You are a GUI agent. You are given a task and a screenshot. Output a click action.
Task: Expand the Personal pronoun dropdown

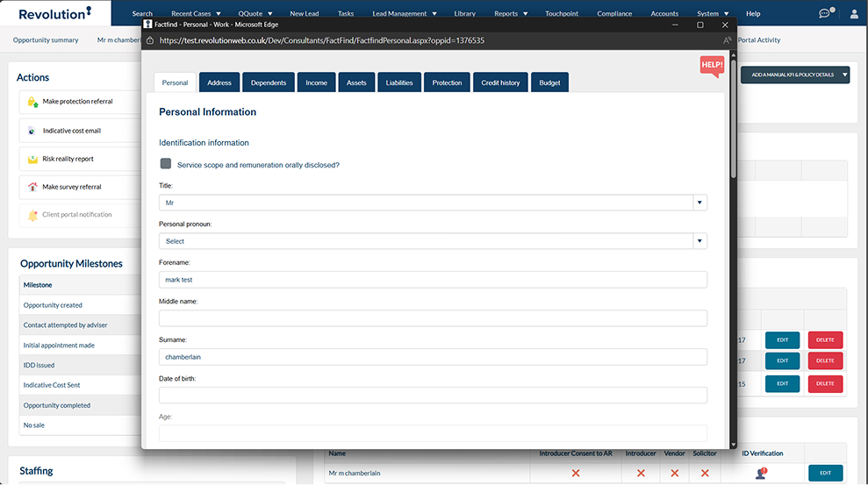(699, 241)
